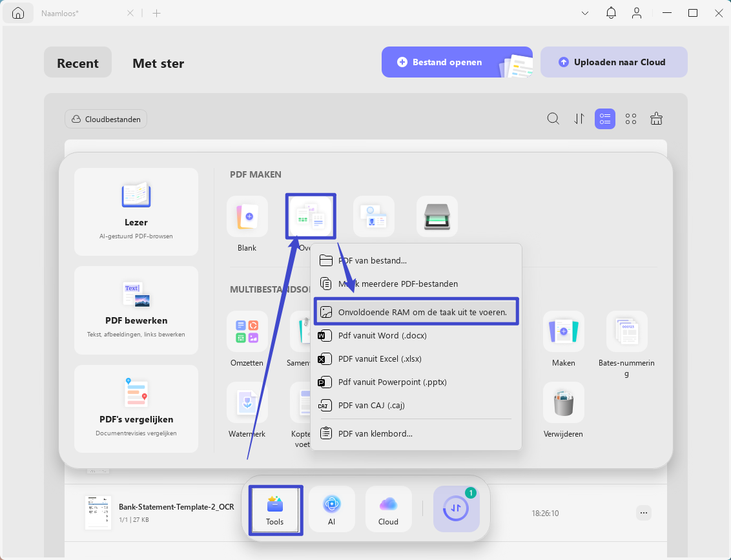Open more options for Bank-Statement file
Viewport: 731px width, 560px height.
click(x=643, y=513)
